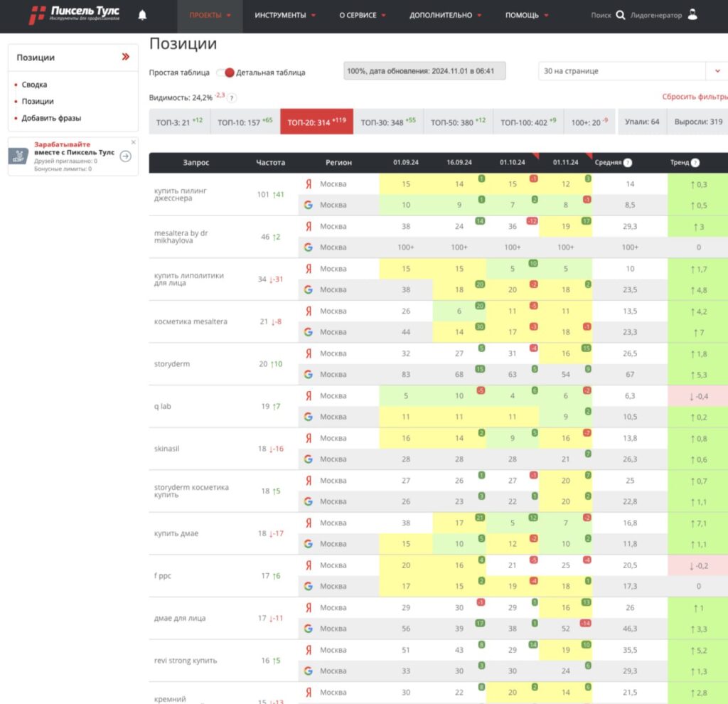Open the 30 на странице dropdown
Viewport: 728px width, 704px height.
click(x=716, y=71)
